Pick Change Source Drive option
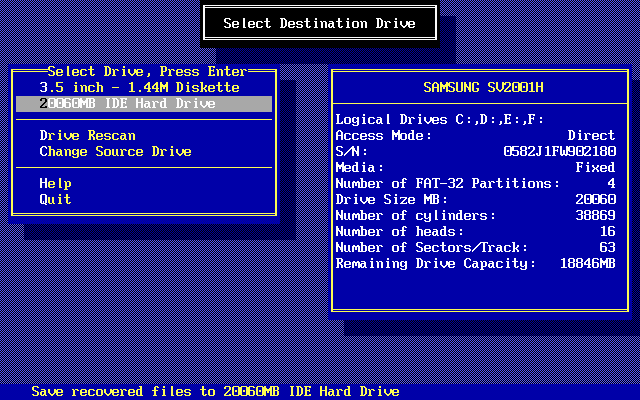Image resolution: width=640 pixels, height=400 pixels. 116,151
